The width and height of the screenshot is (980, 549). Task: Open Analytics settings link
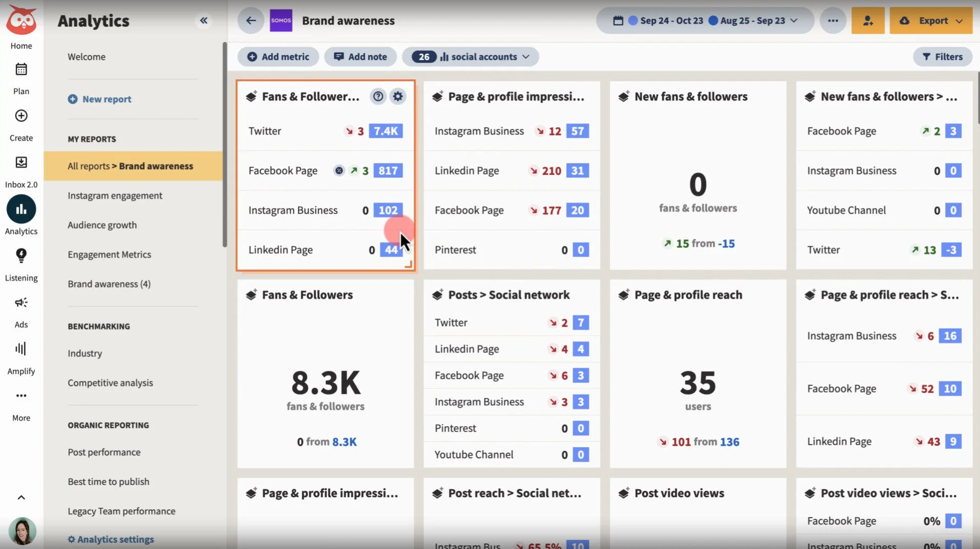[111, 539]
